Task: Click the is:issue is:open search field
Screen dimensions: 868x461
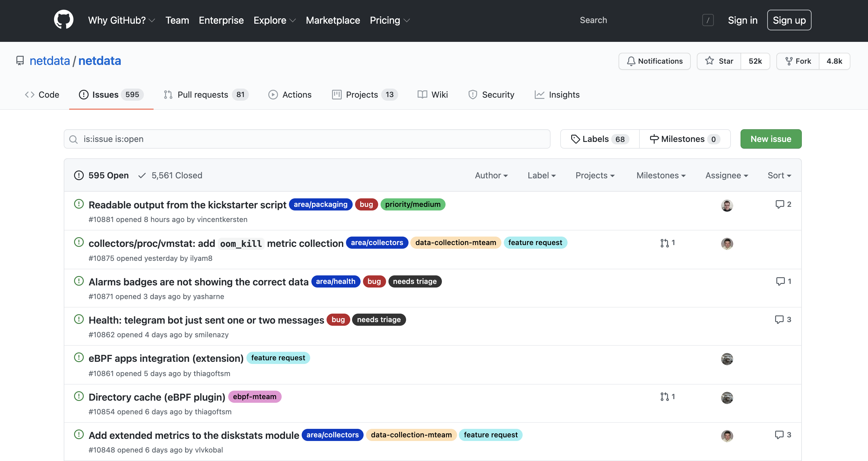Action: pyautogui.click(x=307, y=139)
